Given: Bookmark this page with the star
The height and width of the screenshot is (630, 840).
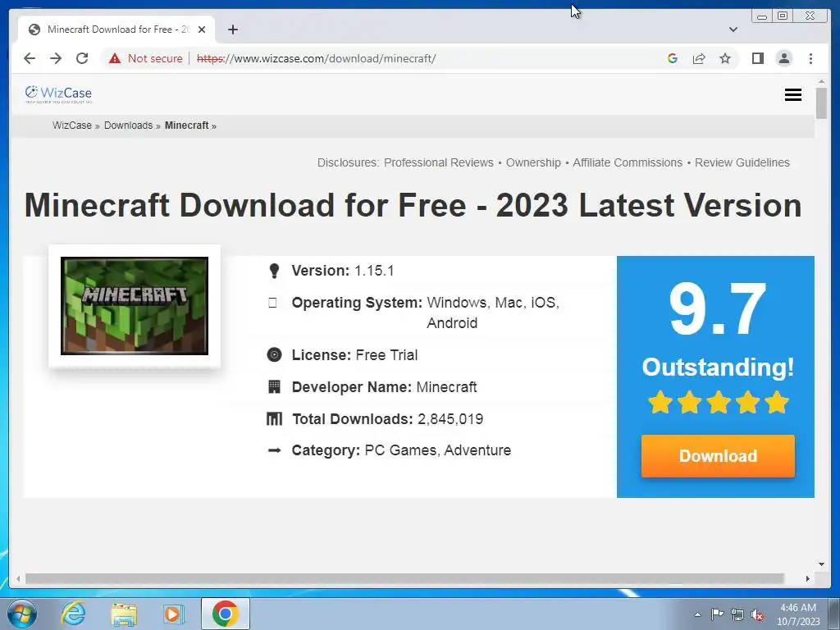Looking at the screenshot, I should click(725, 58).
